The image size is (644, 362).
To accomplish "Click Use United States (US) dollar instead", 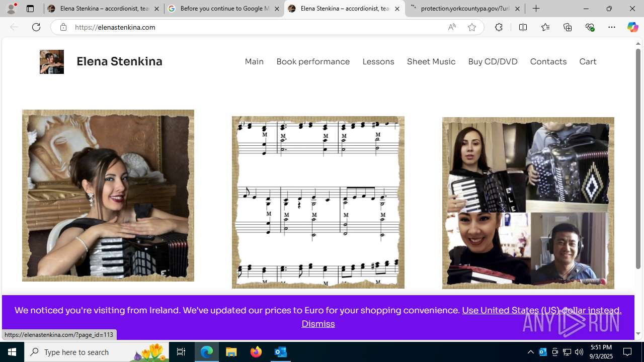I will (542, 310).
